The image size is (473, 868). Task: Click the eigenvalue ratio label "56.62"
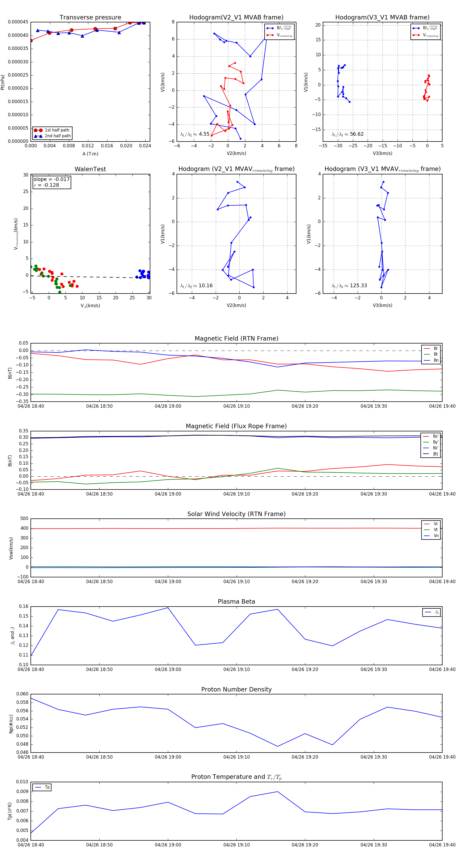coord(347,134)
